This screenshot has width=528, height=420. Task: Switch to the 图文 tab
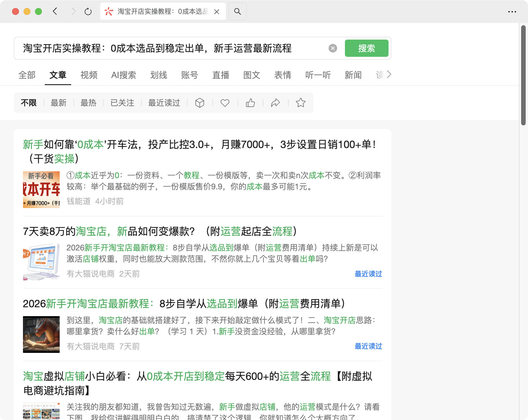click(x=252, y=75)
